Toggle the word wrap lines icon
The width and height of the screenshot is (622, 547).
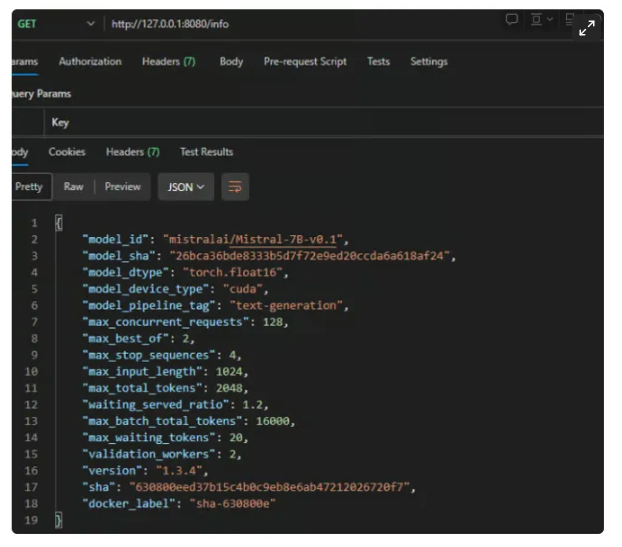235,186
